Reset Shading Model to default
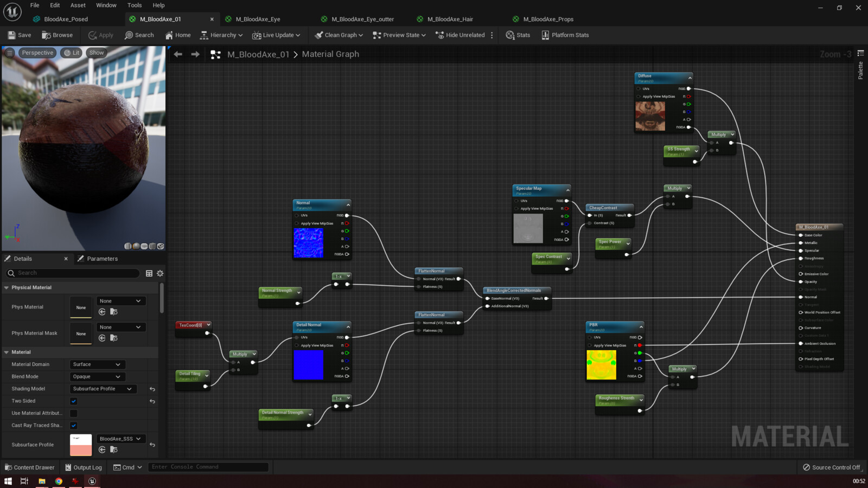The height and width of the screenshot is (488, 868). tap(152, 389)
